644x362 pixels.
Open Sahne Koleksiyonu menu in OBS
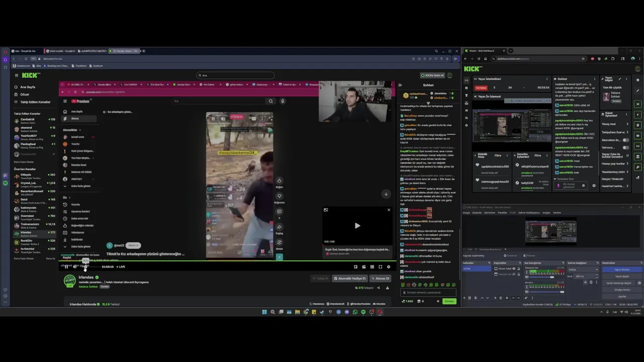click(529, 213)
